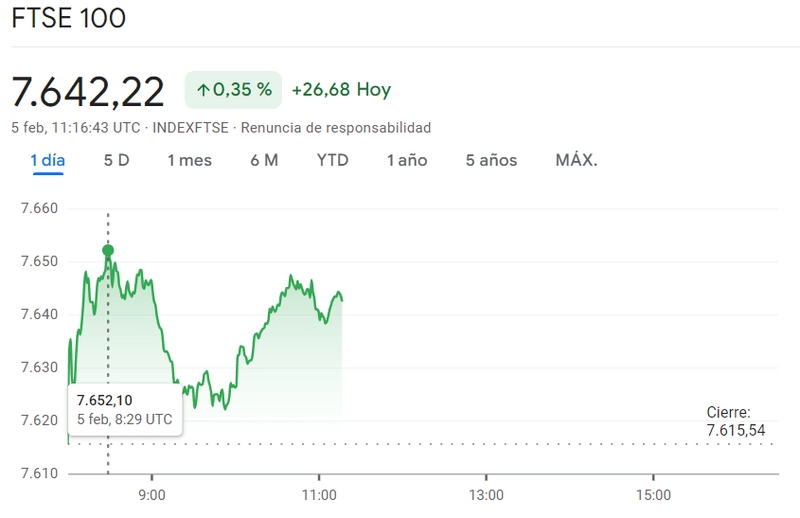800x518 pixels.
Task: Switch to the 5 D tab
Action: 116,160
